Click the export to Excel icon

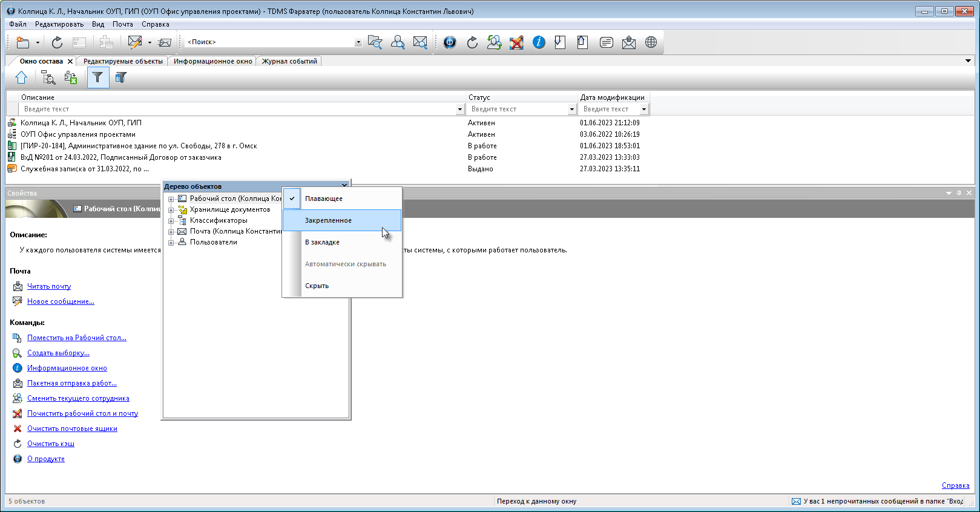tap(71, 77)
